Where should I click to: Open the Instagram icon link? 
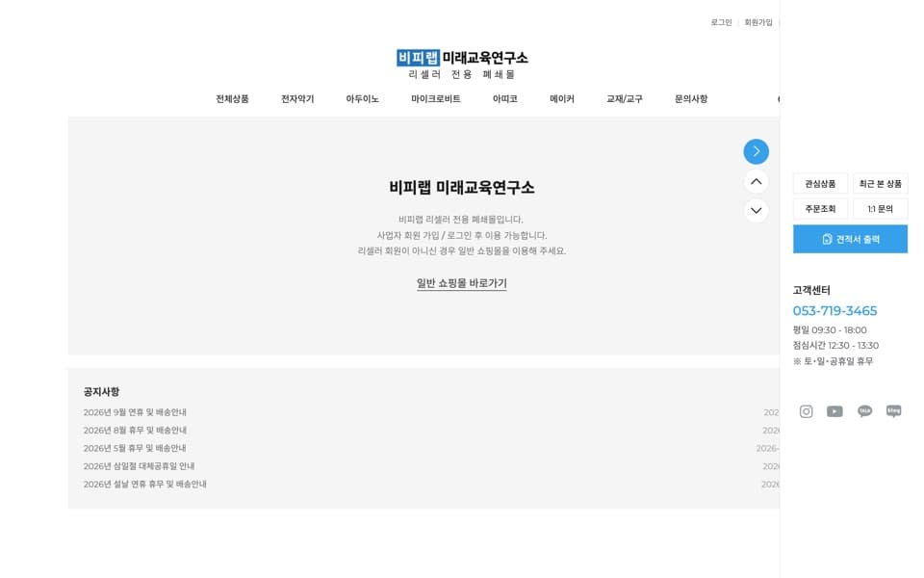(806, 411)
